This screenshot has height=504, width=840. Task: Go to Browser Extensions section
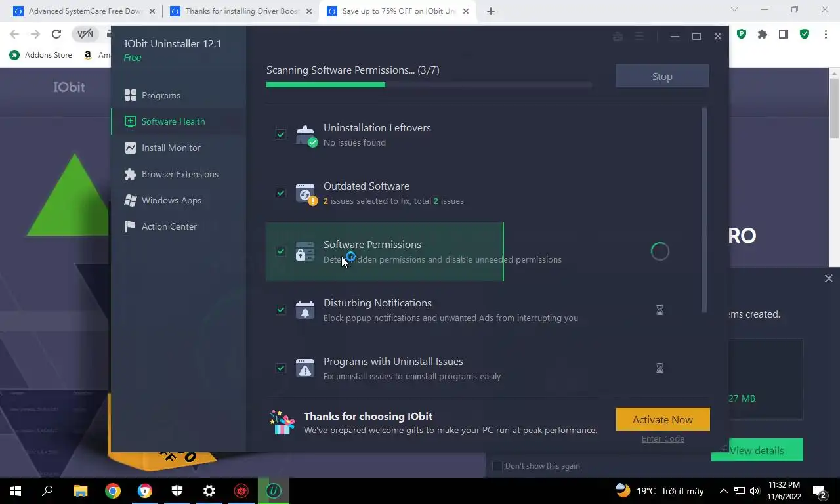(178, 174)
